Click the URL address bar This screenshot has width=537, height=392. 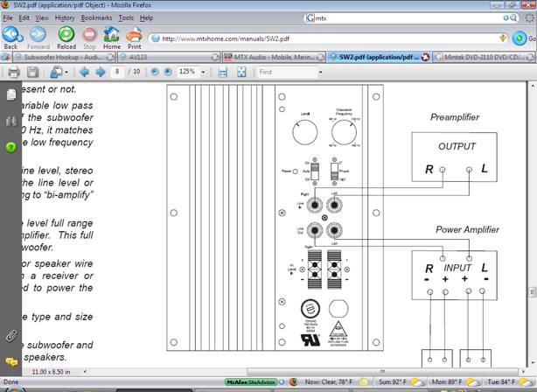tap(329, 38)
